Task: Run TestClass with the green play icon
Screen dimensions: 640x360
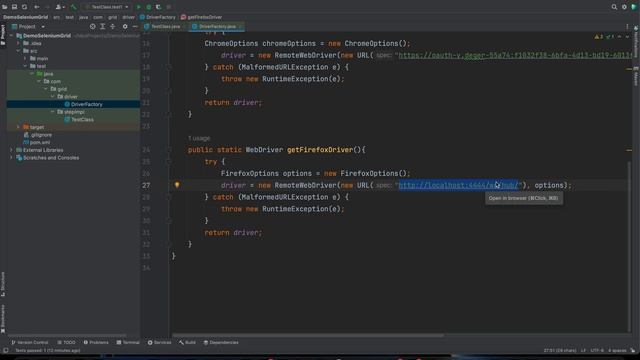Action: tap(139, 7)
